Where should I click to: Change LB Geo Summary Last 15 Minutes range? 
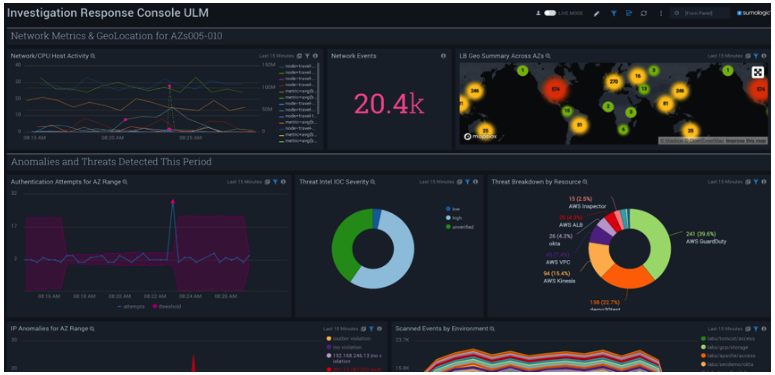click(x=726, y=56)
